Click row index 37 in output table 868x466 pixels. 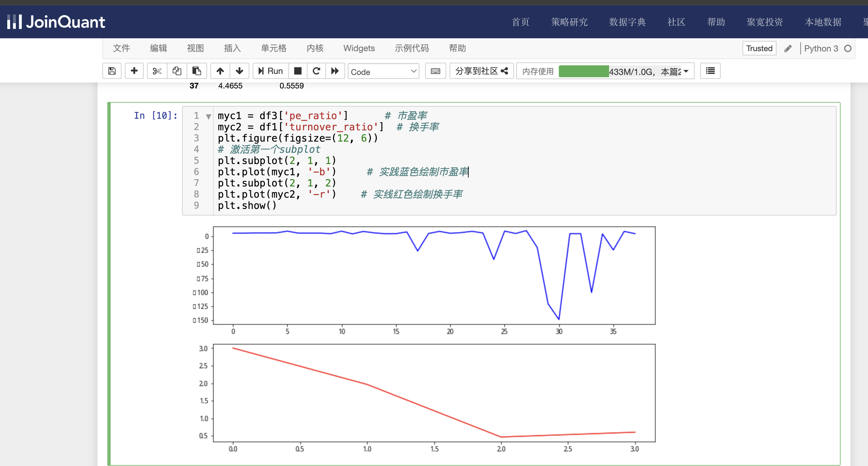(x=194, y=86)
